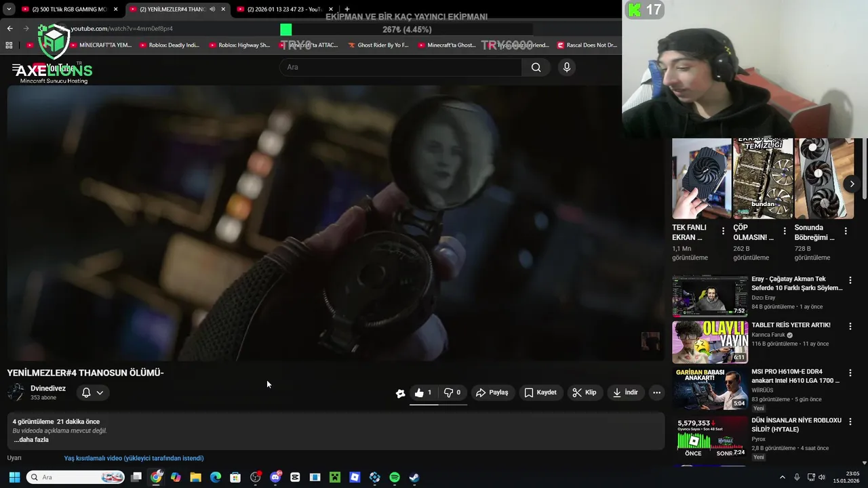868x488 pixels.
Task: Activate voice search microphone icon
Action: tap(567, 67)
